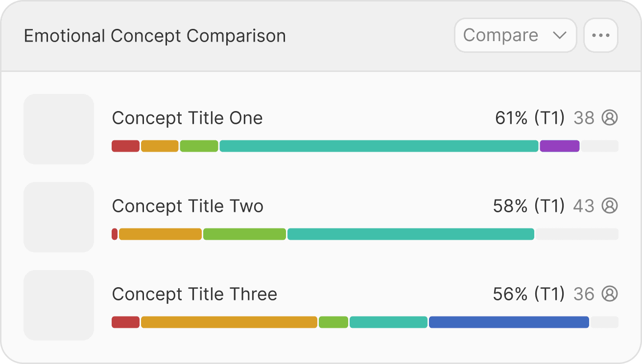This screenshot has width=642, height=364.
Task: Select Concept Title One thumbnail
Action: (x=59, y=129)
